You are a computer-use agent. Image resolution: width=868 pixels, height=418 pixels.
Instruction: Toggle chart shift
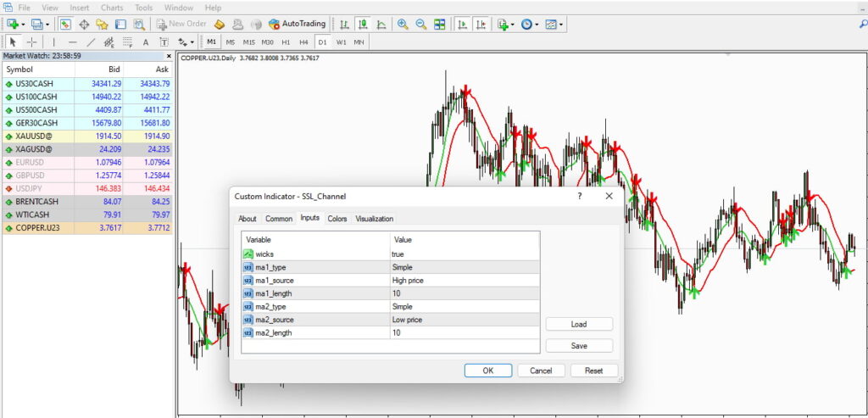[x=481, y=25]
